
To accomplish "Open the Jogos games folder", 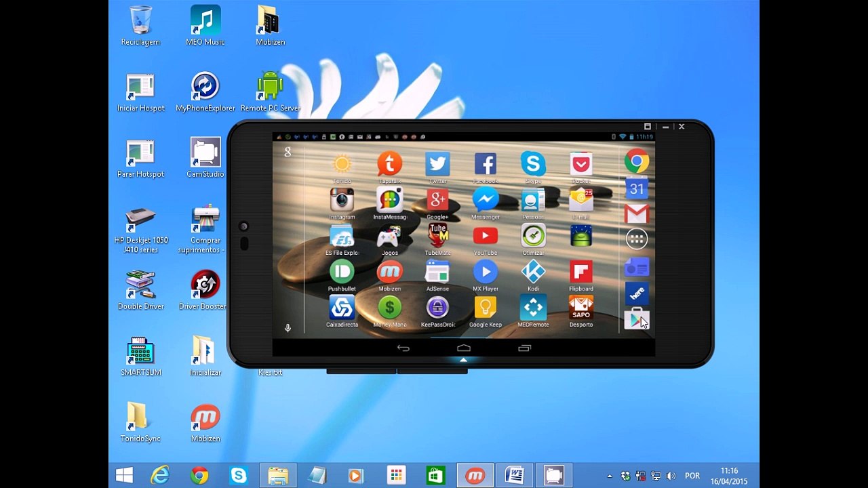I will tap(389, 236).
